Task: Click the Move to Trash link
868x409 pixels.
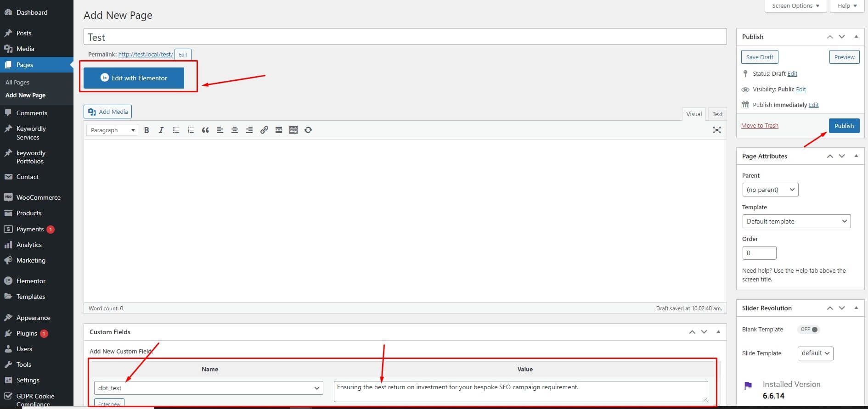Action: pyautogui.click(x=760, y=126)
